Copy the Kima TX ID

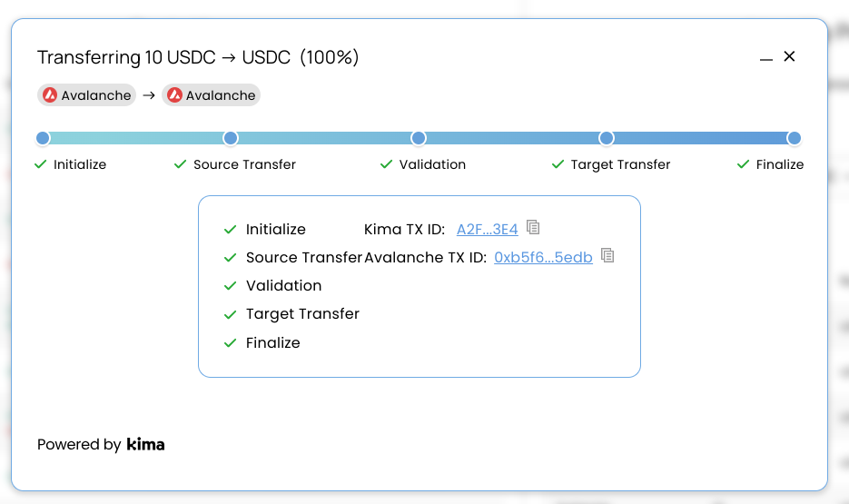tap(534, 227)
